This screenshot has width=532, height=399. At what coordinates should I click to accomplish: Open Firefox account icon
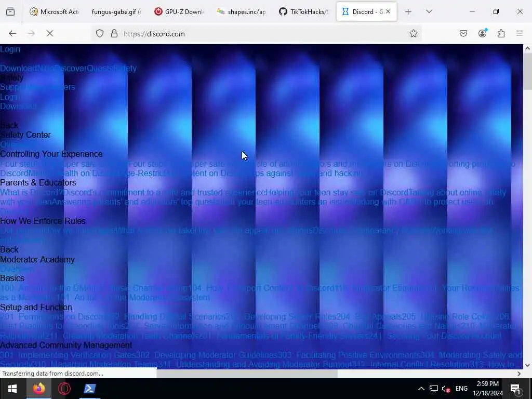pyautogui.click(x=483, y=33)
